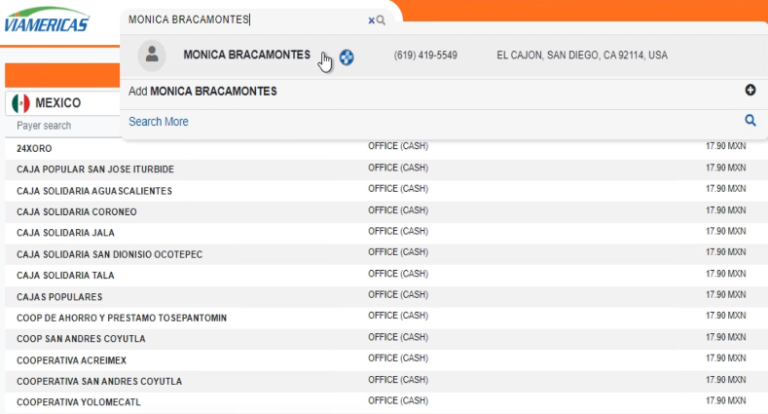This screenshot has width=768, height=414.
Task: Click the Viamericas logo
Action: (x=47, y=20)
